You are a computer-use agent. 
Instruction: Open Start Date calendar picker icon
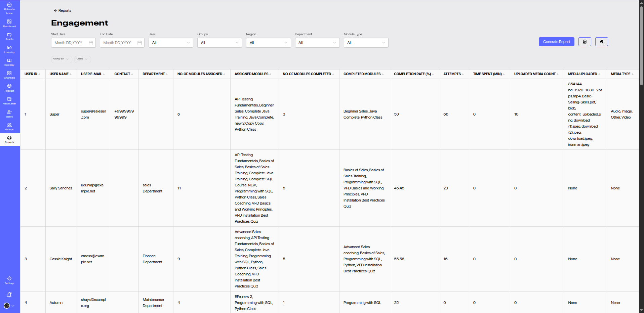pos(91,43)
